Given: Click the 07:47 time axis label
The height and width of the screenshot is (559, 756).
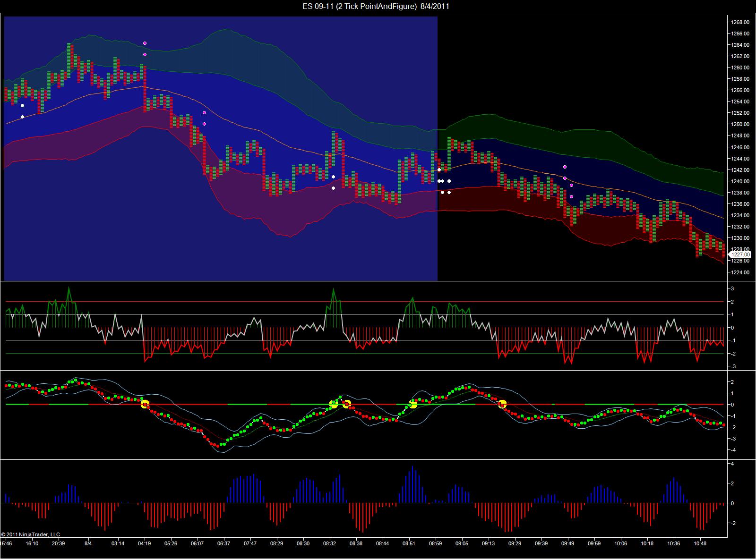Looking at the screenshot, I should [x=250, y=543].
